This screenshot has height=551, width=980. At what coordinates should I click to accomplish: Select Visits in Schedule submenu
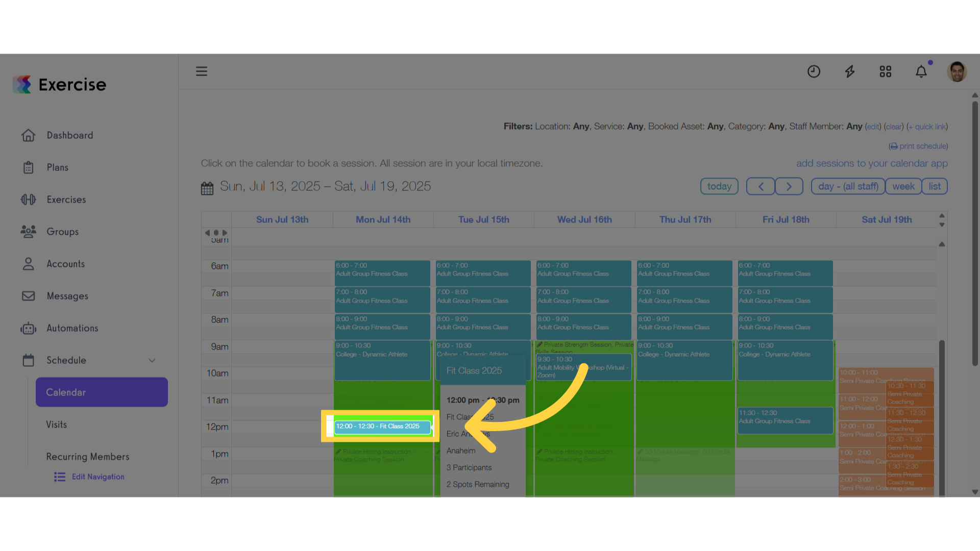pos(57,424)
